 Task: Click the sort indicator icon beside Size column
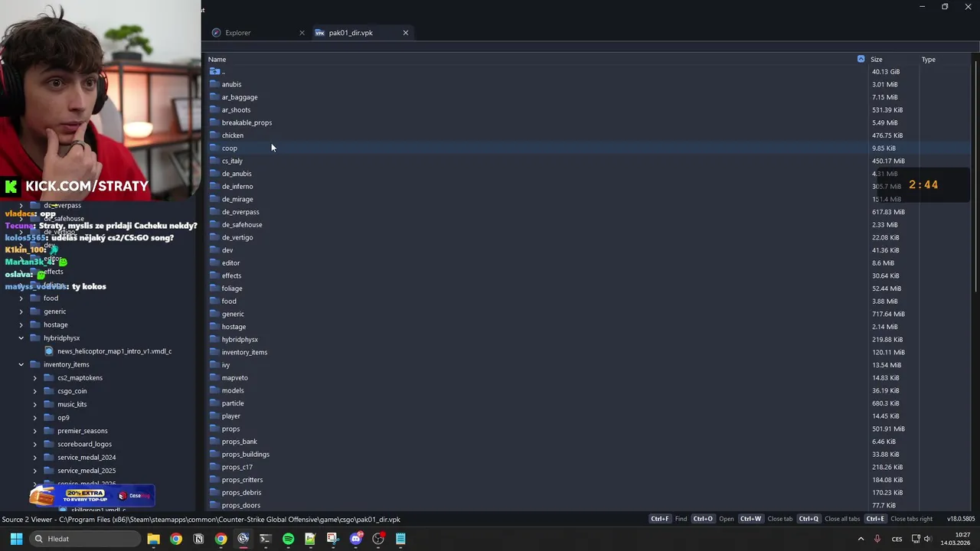pos(861,59)
